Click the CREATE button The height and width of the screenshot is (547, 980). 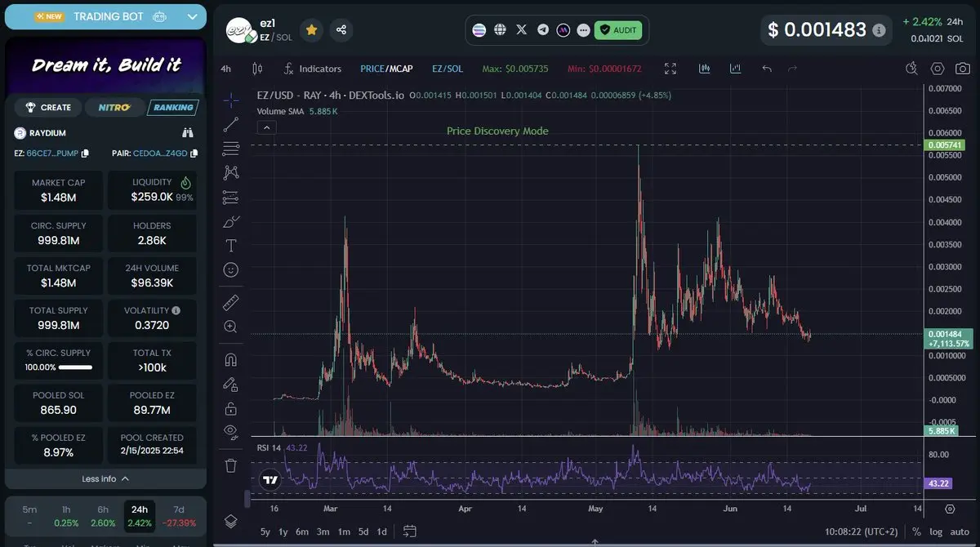point(49,107)
